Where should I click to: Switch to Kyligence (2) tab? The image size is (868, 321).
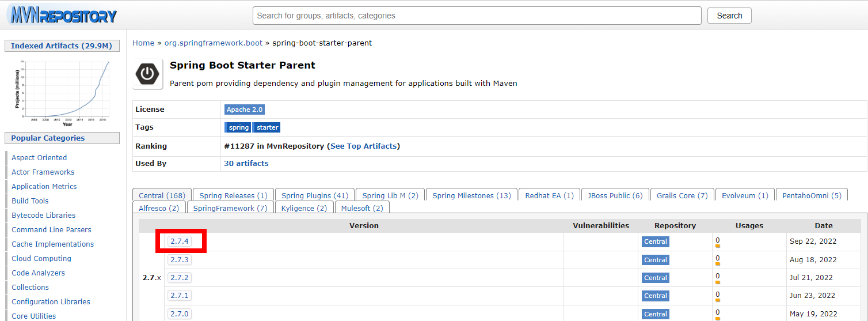[x=304, y=208]
